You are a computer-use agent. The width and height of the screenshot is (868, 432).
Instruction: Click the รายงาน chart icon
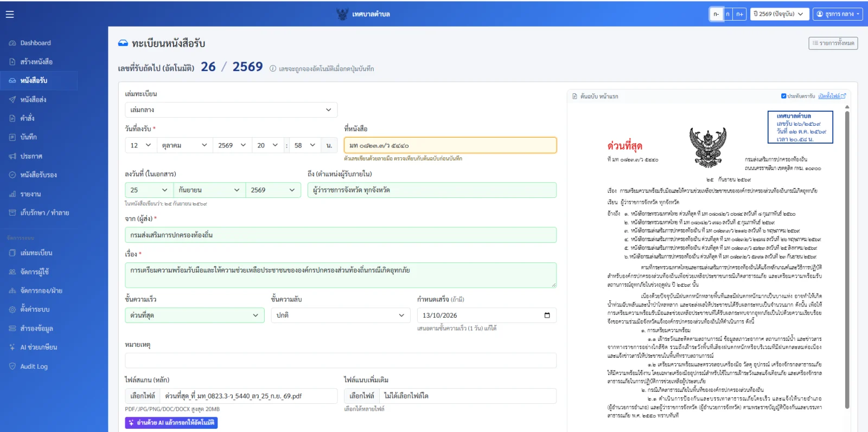pyautogui.click(x=12, y=194)
